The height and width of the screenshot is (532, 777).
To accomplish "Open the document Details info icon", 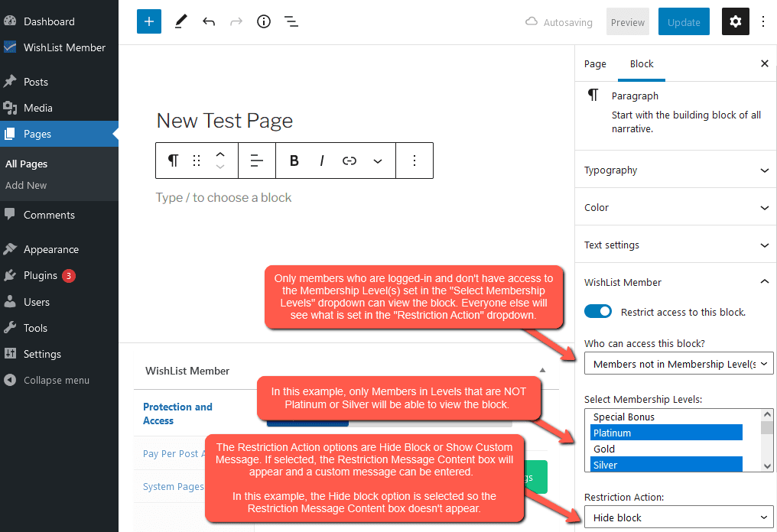I will [264, 21].
